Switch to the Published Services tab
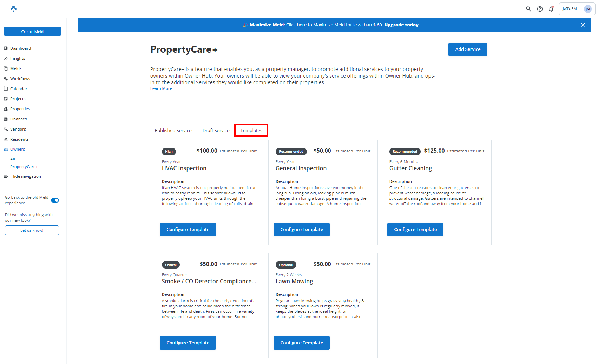The height and width of the screenshot is (364, 598). click(174, 130)
